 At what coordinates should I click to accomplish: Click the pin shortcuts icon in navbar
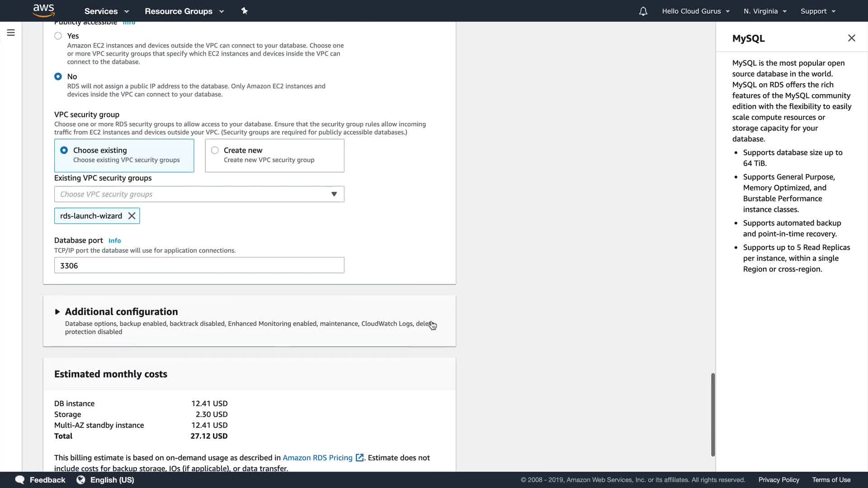245,11
